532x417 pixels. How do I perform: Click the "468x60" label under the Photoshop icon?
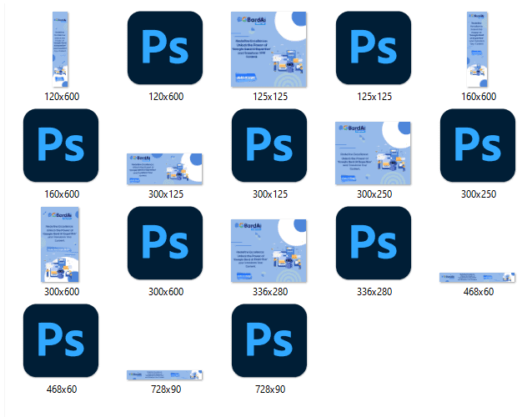pyautogui.click(x=62, y=389)
